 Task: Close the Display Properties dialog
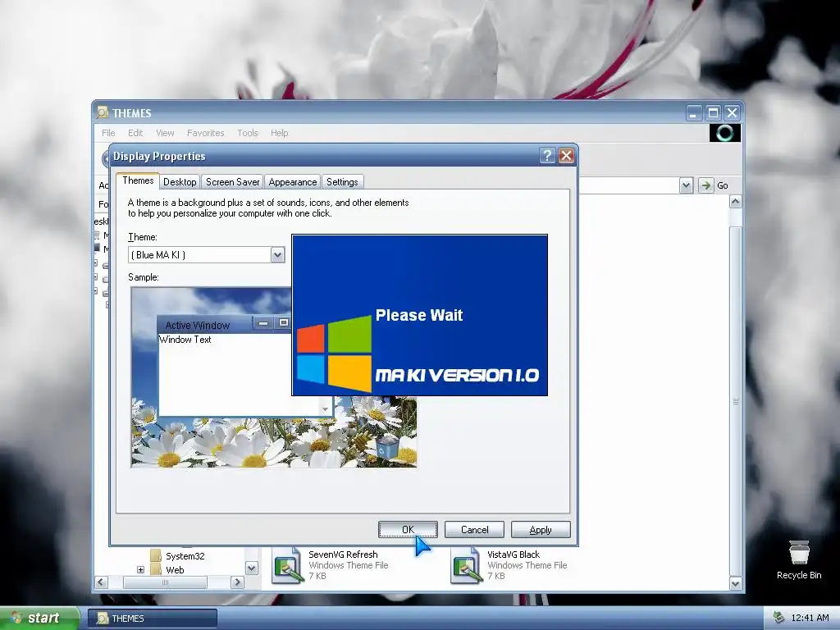click(x=566, y=156)
